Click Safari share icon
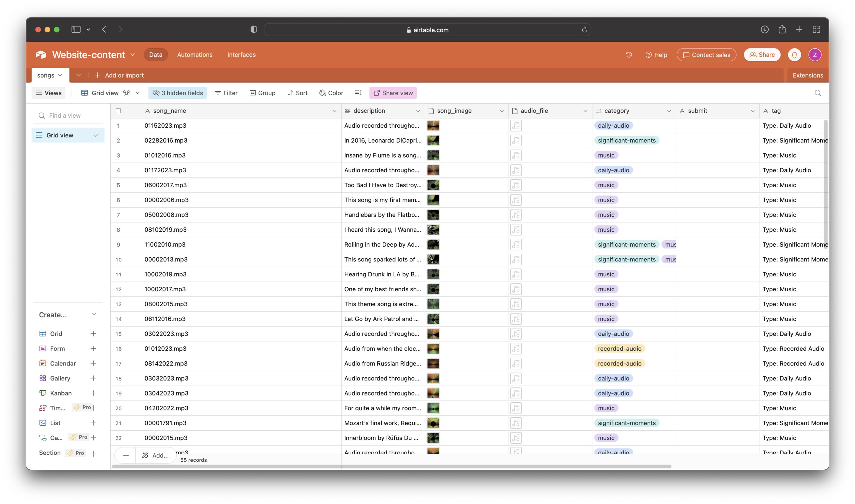Image resolution: width=855 pixels, height=504 pixels. click(782, 29)
